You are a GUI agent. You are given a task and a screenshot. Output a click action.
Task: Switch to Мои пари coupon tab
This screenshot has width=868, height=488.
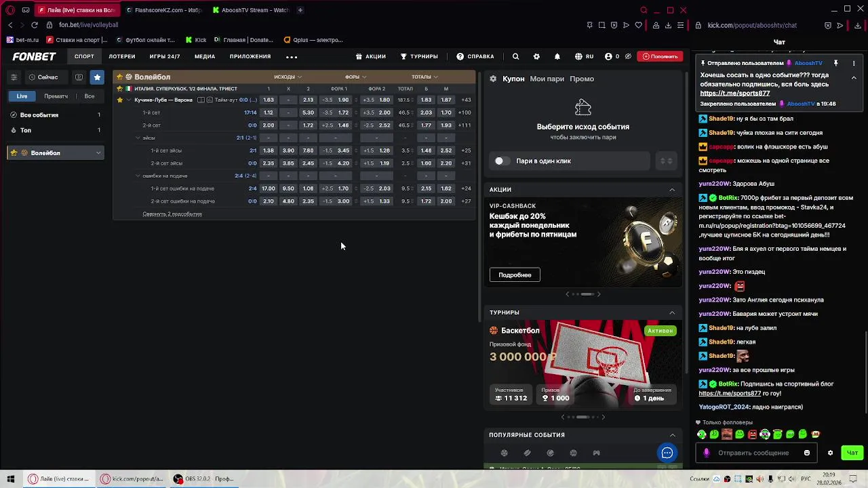[x=547, y=79]
